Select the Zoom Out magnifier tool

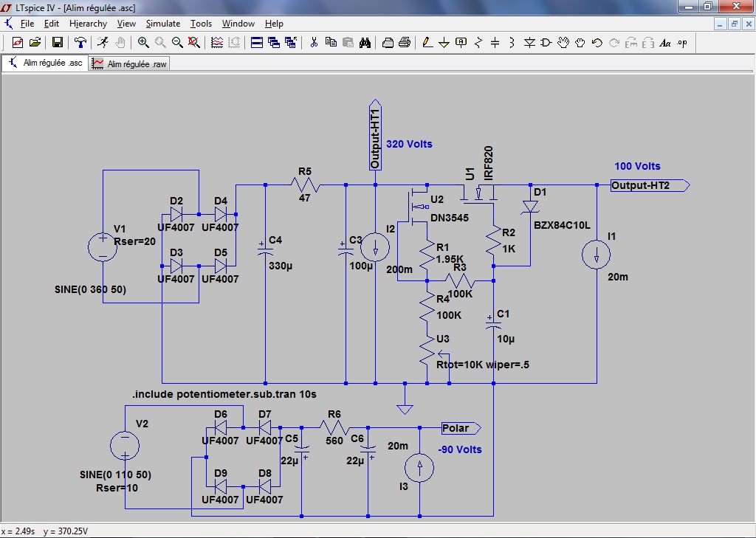[x=177, y=43]
